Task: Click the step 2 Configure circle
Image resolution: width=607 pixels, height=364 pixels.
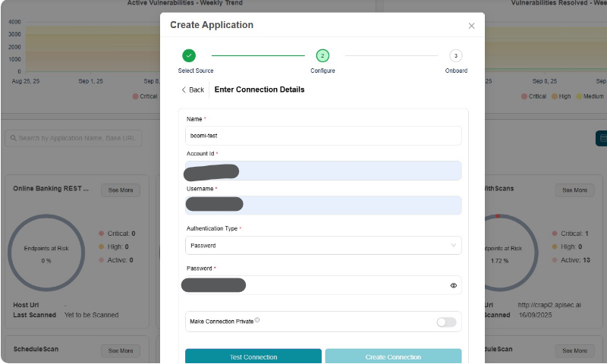Action: (x=322, y=55)
